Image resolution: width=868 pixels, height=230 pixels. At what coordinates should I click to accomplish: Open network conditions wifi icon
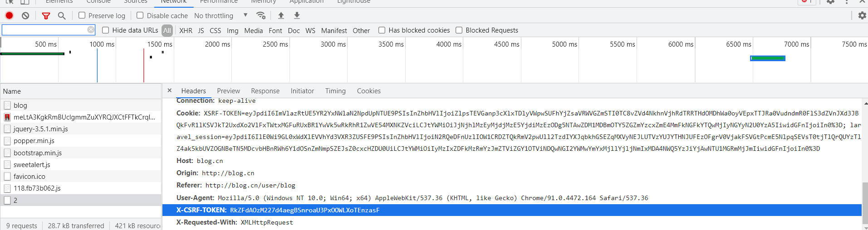pyautogui.click(x=260, y=15)
